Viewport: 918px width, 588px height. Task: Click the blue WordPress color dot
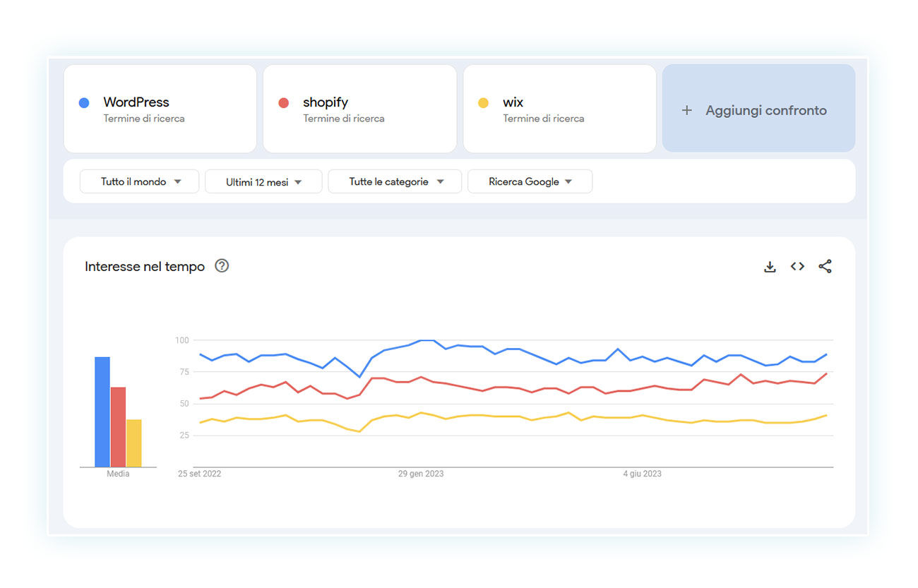(x=84, y=103)
